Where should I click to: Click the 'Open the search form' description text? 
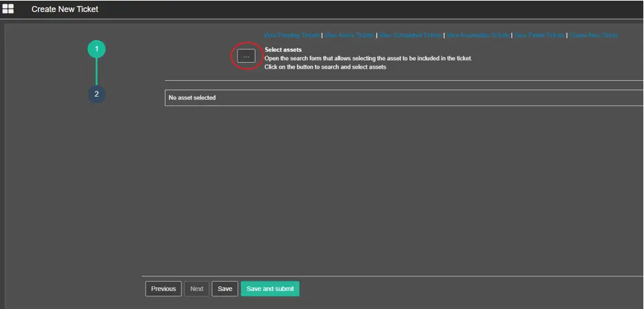click(x=368, y=58)
